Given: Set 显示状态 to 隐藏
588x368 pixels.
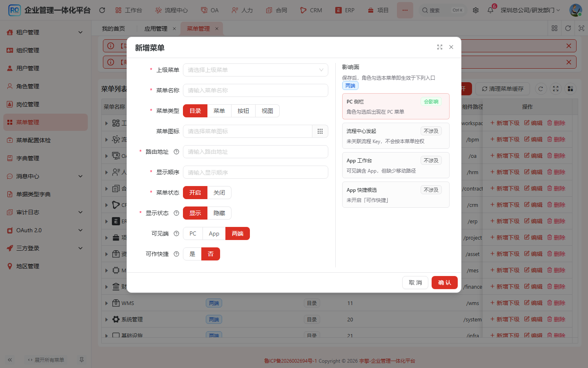Looking at the screenshot, I should (219, 213).
